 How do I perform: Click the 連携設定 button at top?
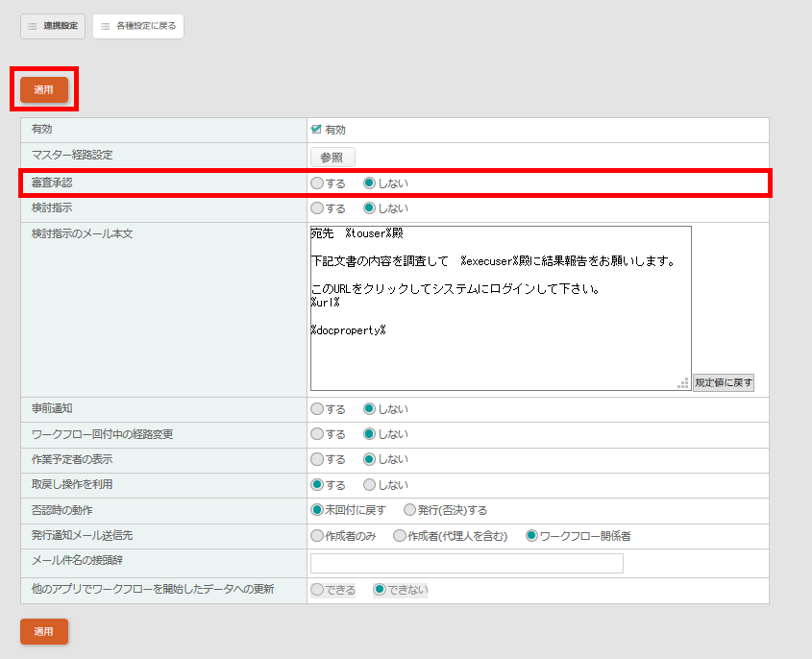pos(53,26)
